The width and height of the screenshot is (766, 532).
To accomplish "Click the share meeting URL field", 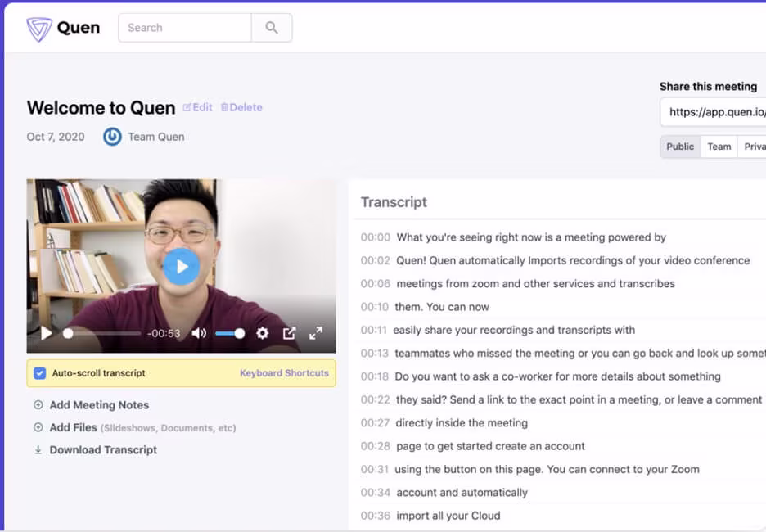I will 714,112.
